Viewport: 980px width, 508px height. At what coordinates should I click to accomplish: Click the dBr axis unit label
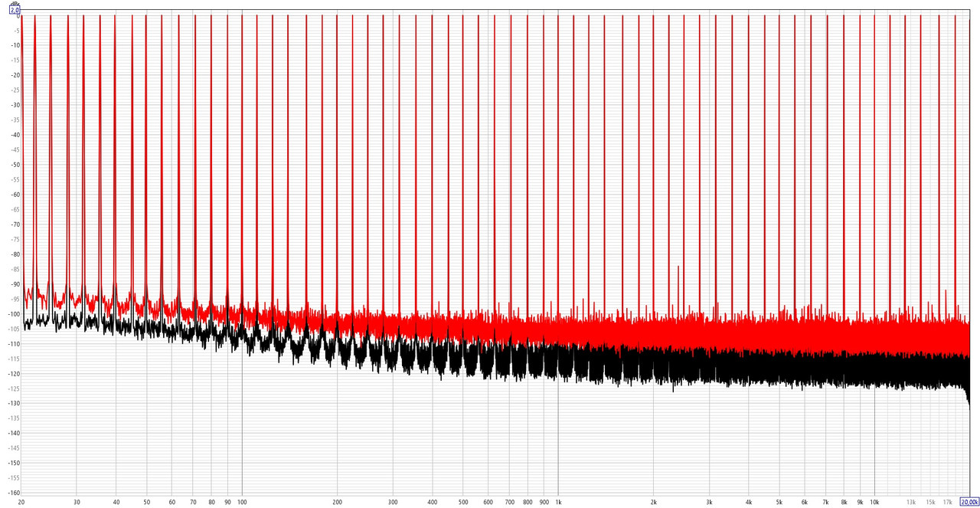click(x=15, y=3)
